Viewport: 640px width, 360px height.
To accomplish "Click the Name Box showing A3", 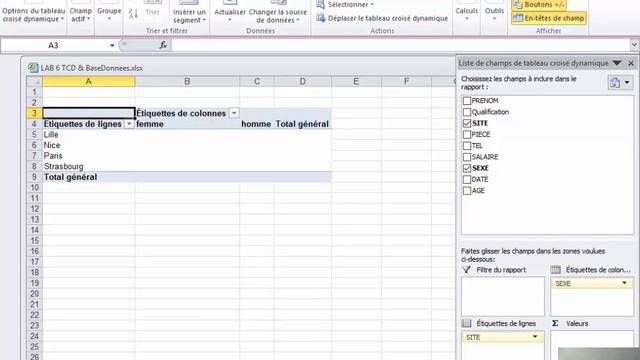I will point(53,45).
